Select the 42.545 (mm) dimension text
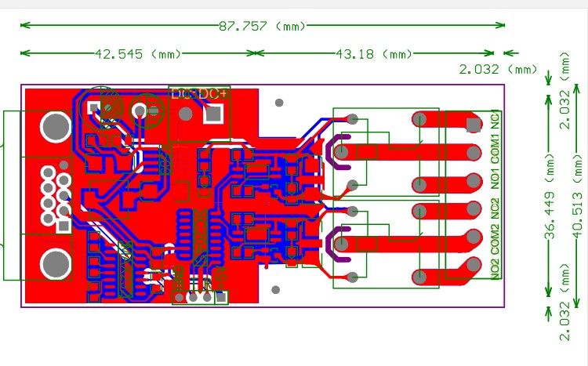 [x=138, y=54]
